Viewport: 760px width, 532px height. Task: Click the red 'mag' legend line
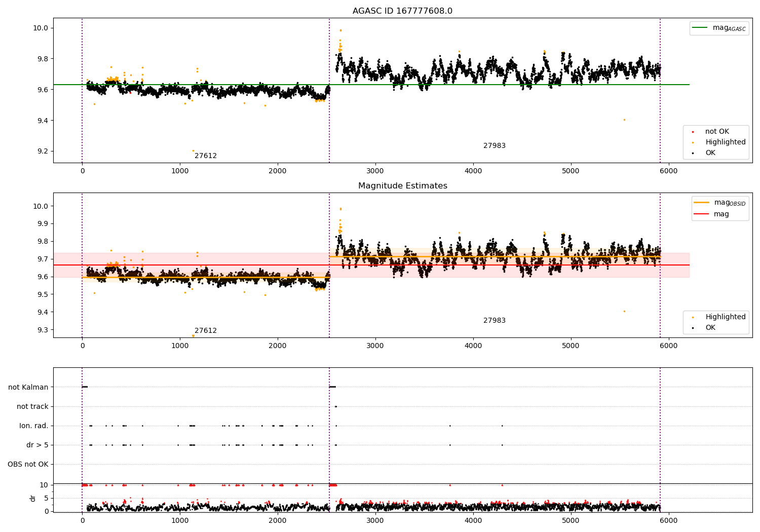tap(701, 214)
